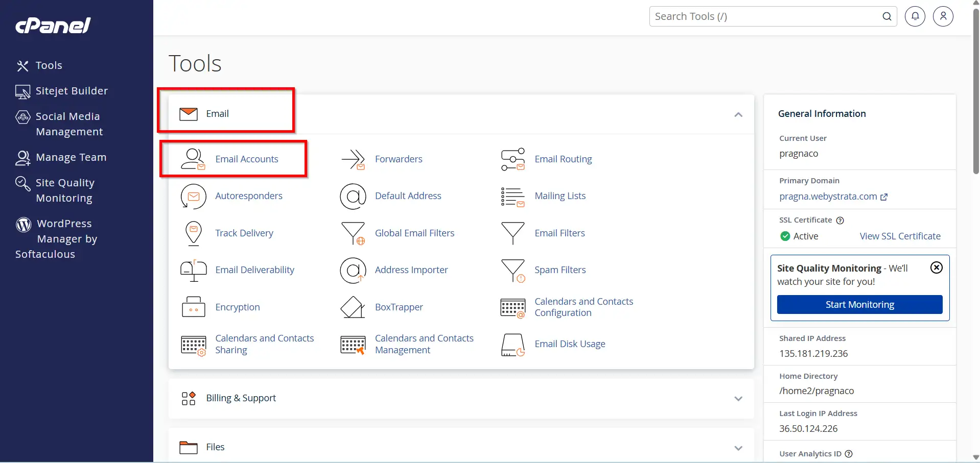Expand the Files section

pos(738,448)
